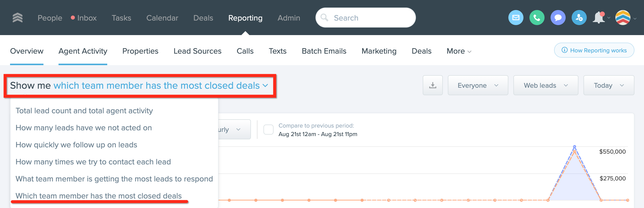Switch to the Texts tab
The image size is (644, 208).
(278, 51)
